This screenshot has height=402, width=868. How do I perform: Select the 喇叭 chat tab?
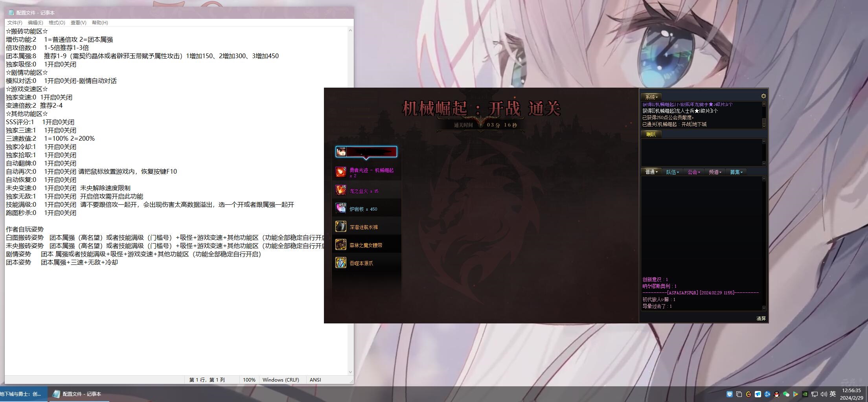point(651,134)
